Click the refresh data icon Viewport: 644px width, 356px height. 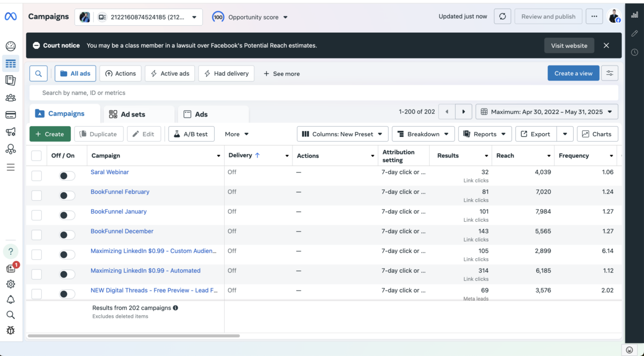(502, 17)
